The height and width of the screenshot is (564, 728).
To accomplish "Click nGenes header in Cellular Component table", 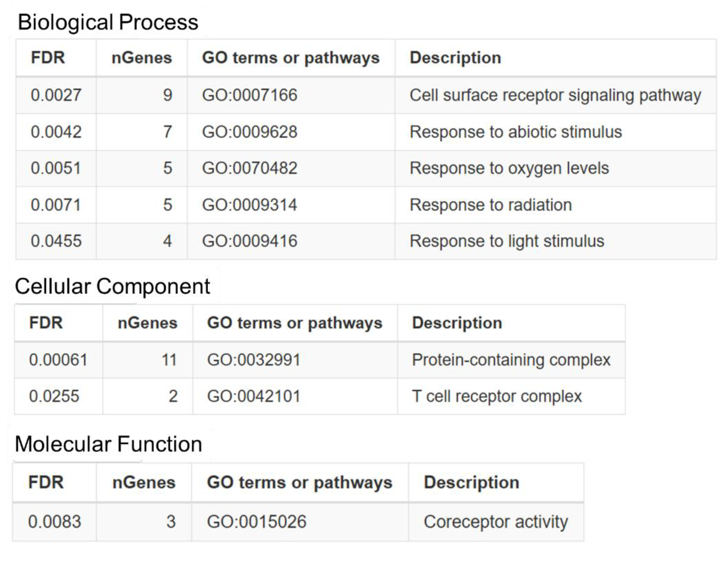I will point(147,323).
